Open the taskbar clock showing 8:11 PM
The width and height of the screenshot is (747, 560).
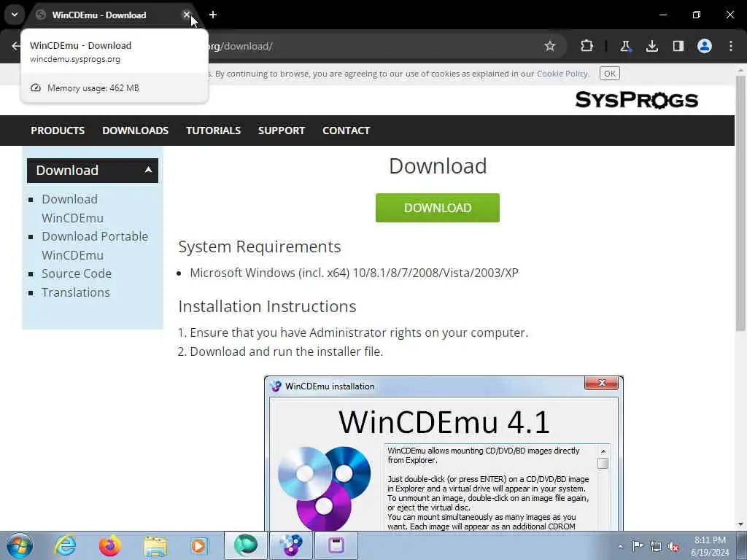[x=710, y=546]
